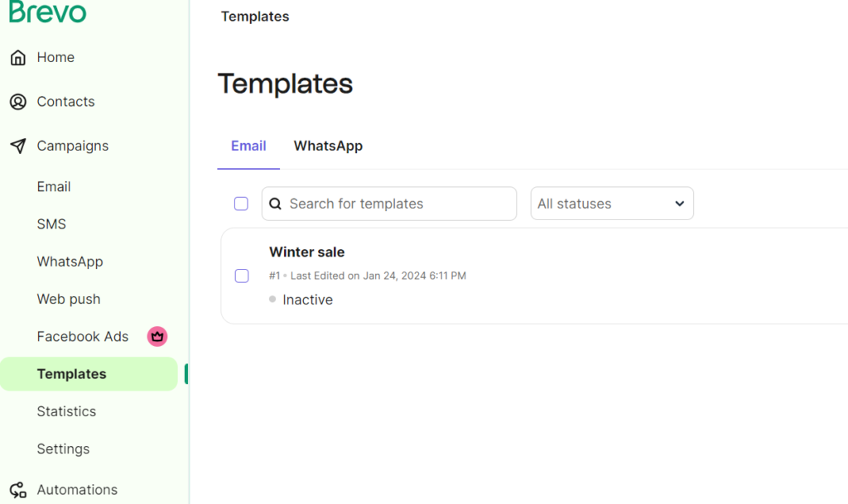Viewport: 848px width, 504px height.
Task: Open Statistics from the sidebar
Action: 66,411
